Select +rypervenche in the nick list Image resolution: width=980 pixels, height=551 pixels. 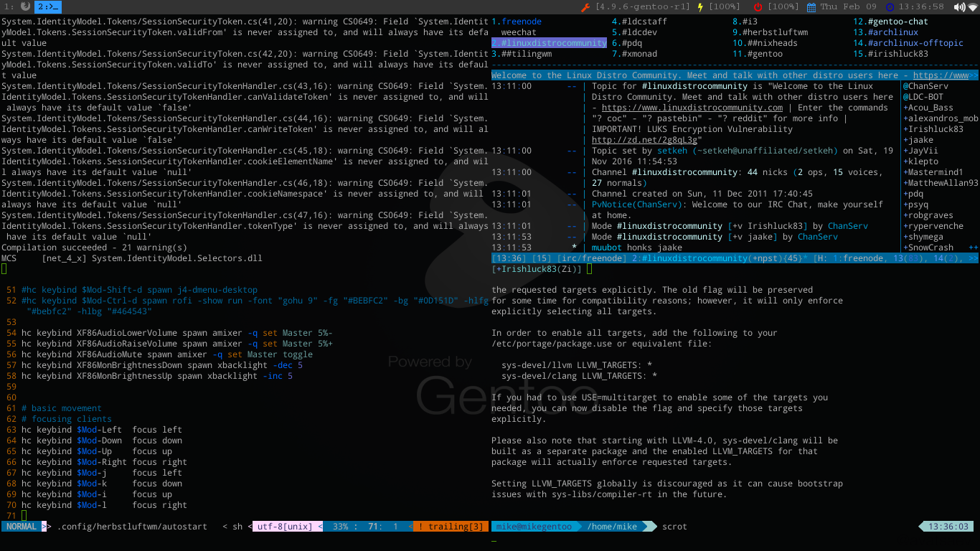coord(933,226)
